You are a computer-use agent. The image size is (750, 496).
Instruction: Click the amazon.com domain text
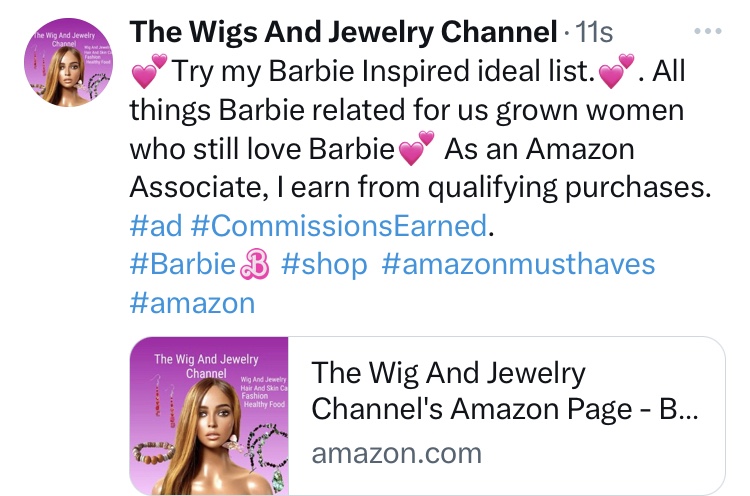397,453
